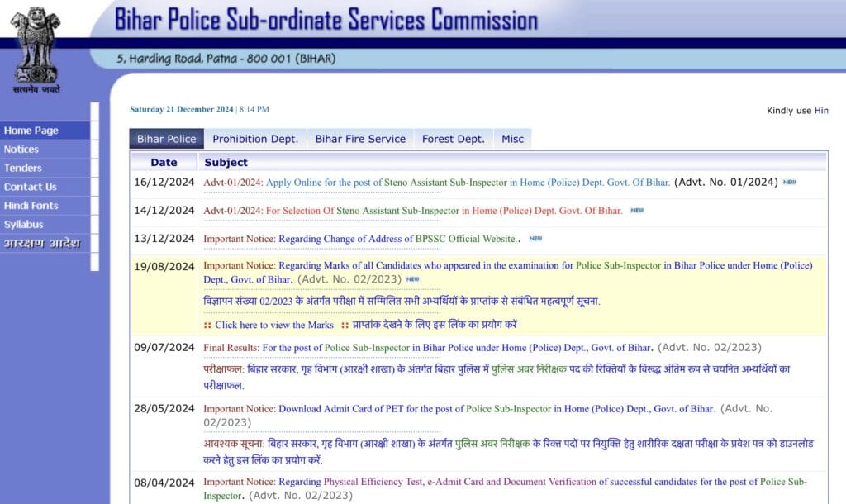This screenshot has height=504, width=846.
Task: Open आरक्षण आदेश sidebar item
Action: [45, 244]
